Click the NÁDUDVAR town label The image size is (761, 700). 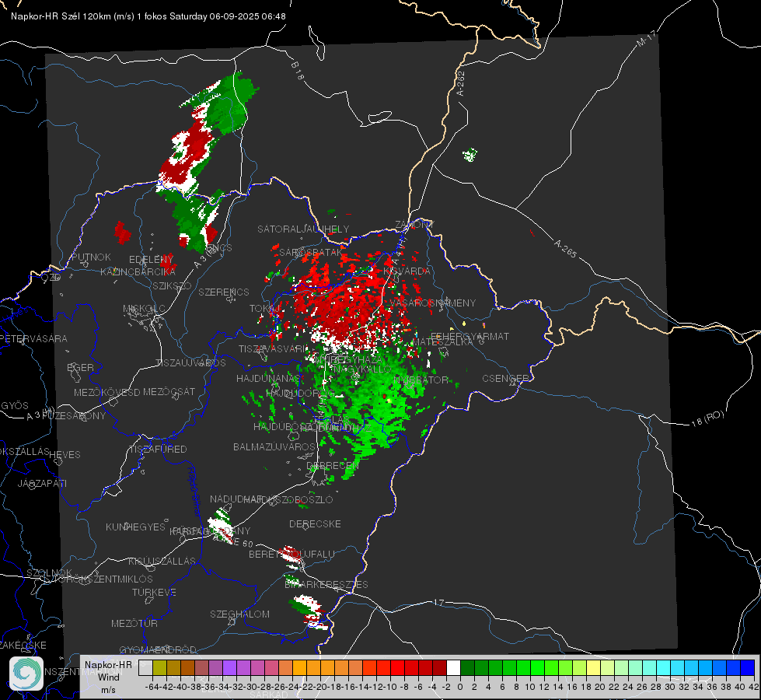coord(236,499)
